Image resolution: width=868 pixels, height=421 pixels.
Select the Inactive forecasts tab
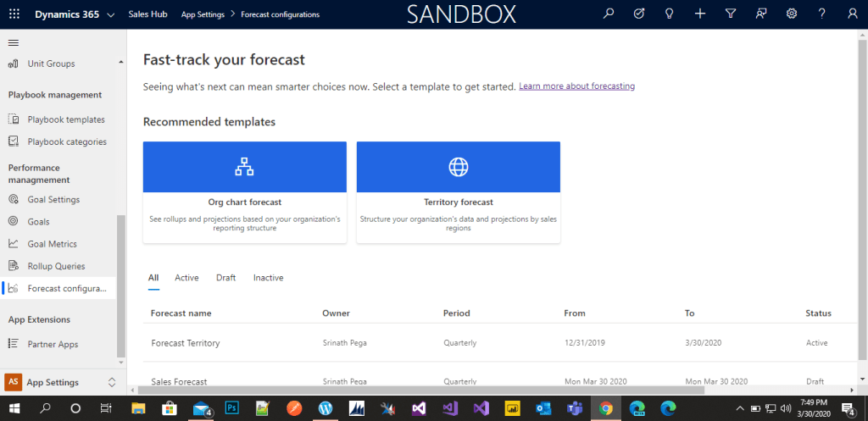[x=268, y=278]
